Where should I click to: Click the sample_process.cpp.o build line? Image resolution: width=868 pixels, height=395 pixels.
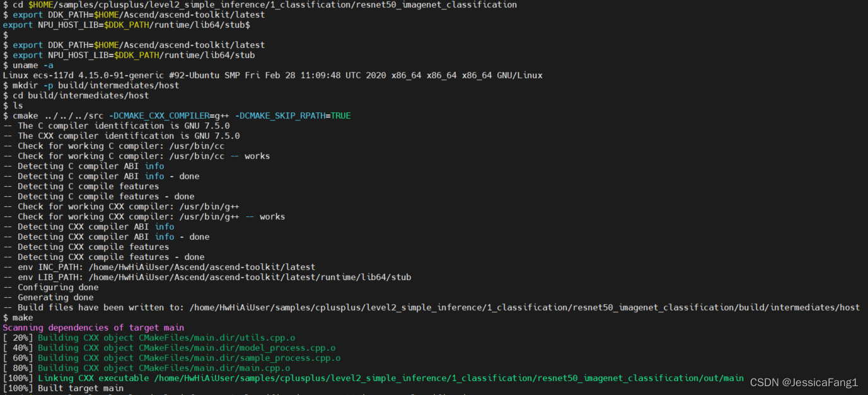coord(171,358)
